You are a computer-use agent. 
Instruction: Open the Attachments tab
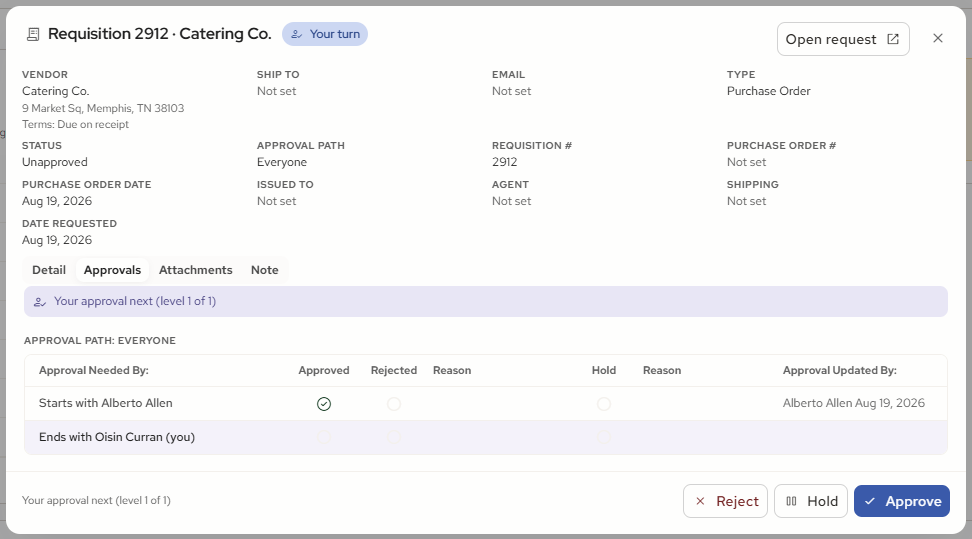195,270
